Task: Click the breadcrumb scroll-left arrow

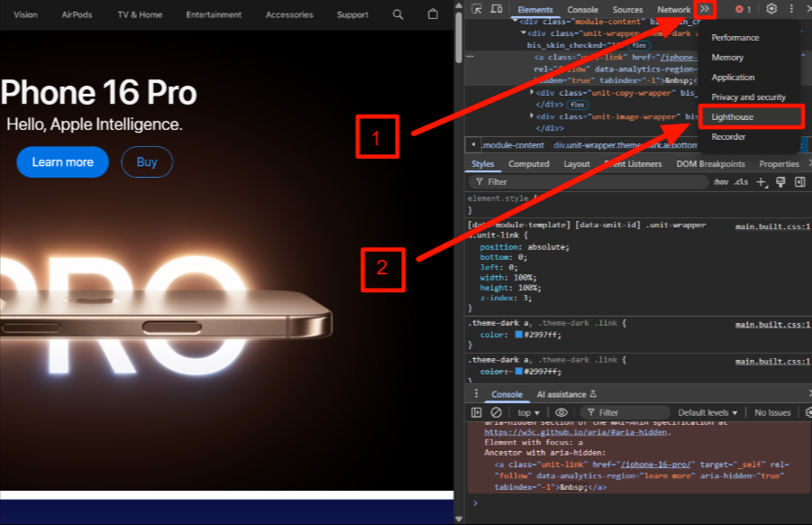Action: pyautogui.click(x=473, y=145)
